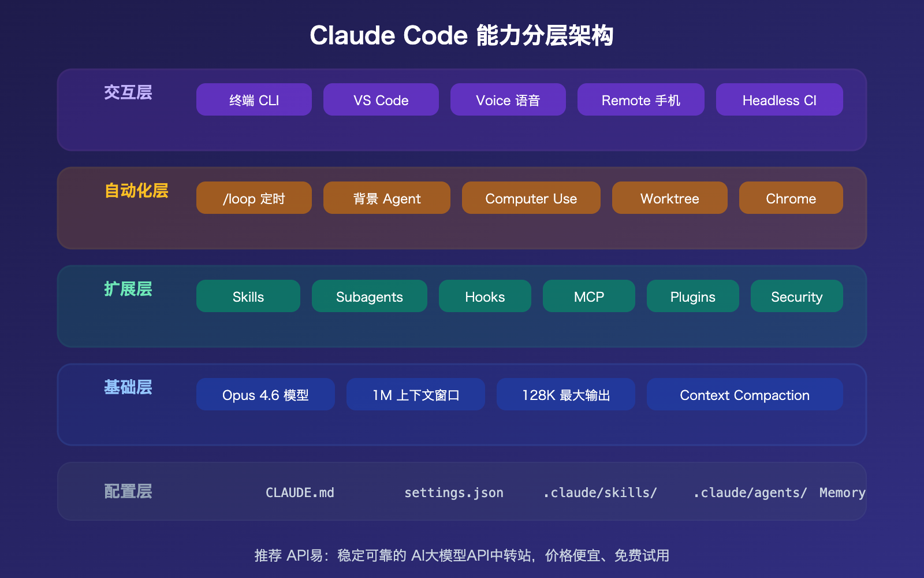The height and width of the screenshot is (578, 924).
Task: Select the Hooks extension pill
Action: (x=485, y=296)
